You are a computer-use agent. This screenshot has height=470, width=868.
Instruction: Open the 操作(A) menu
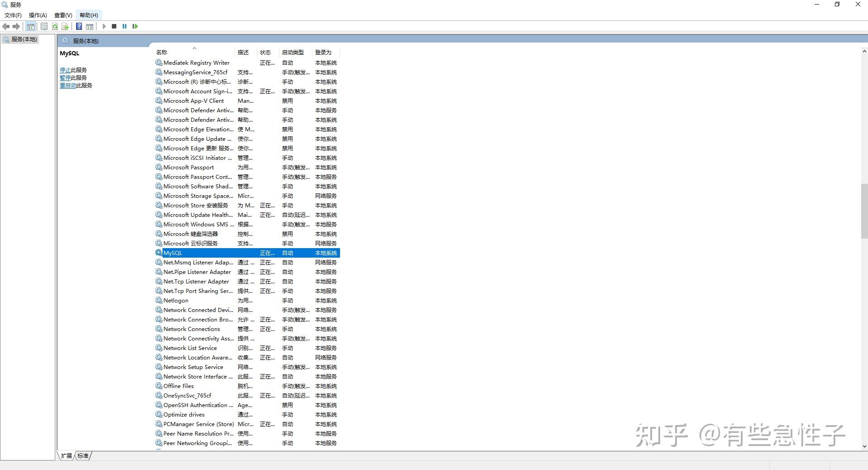37,15
